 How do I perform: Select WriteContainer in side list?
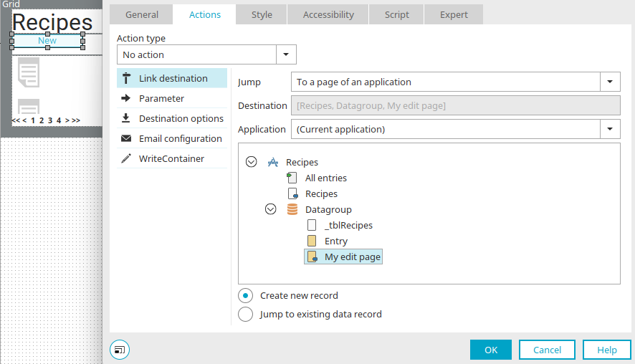tap(172, 158)
